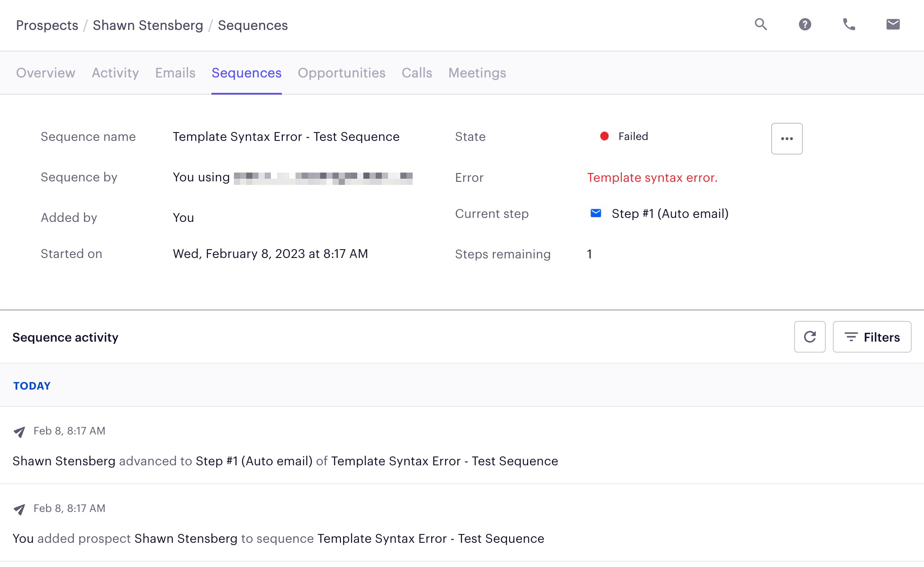Image resolution: width=924 pixels, height=567 pixels.
Task: Click the red Template syntax error message
Action: 652,177
